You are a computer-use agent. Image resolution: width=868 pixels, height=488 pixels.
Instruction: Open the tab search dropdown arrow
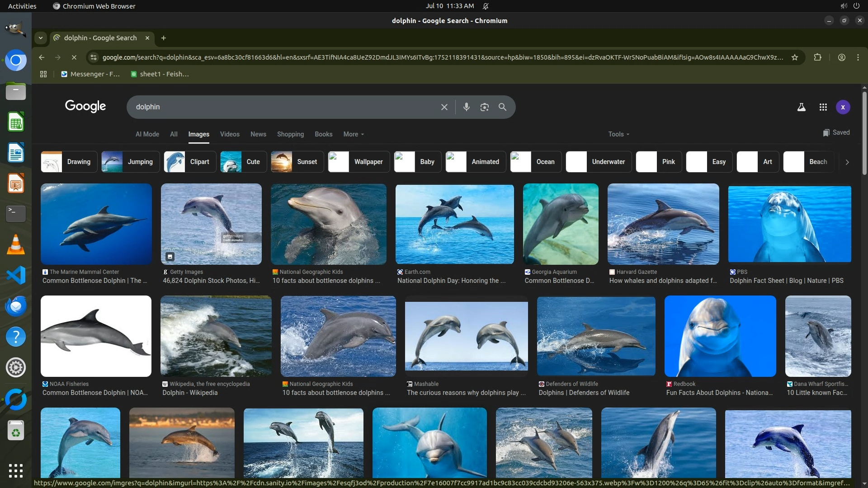click(x=41, y=38)
